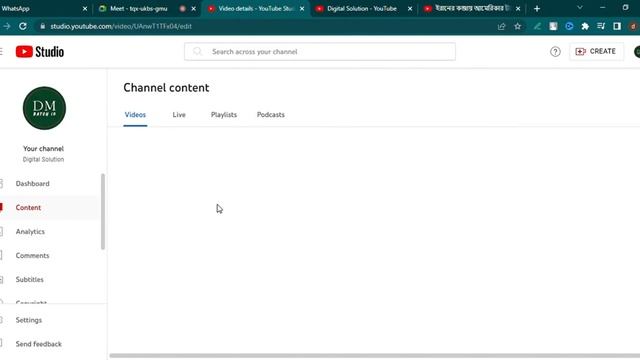Open the DM channel avatar
Viewport: 640px width, 360px height.
click(x=44, y=108)
